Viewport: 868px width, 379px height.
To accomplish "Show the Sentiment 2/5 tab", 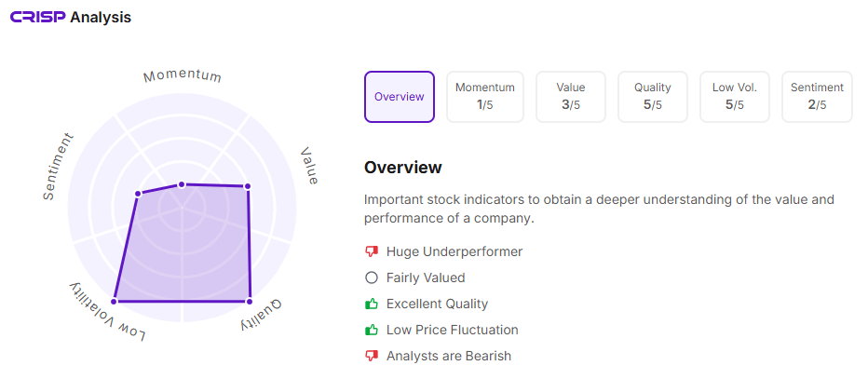I will (x=817, y=97).
